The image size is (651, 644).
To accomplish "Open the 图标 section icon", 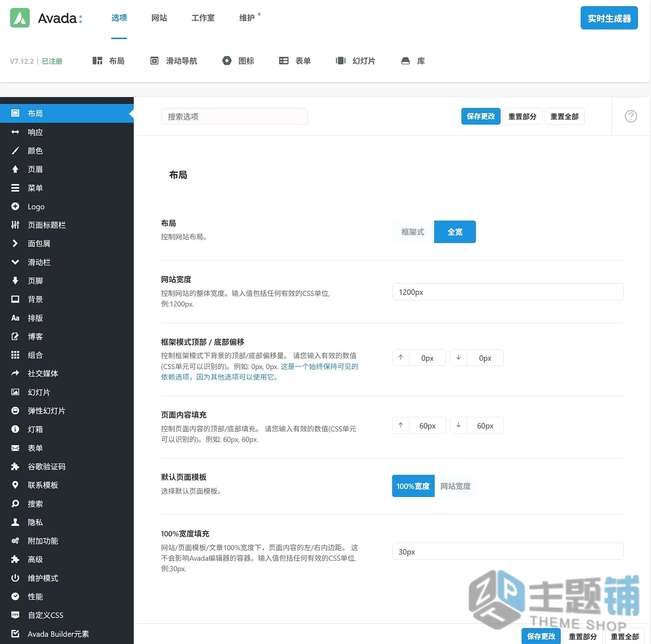I will pos(227,61).
